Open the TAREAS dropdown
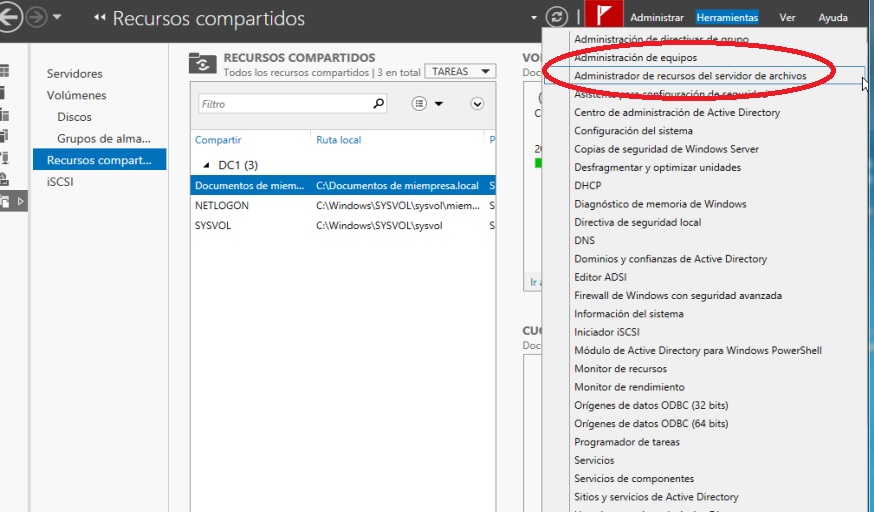The height and width of the screenshot is (512, 874). [x=459, y=71]
